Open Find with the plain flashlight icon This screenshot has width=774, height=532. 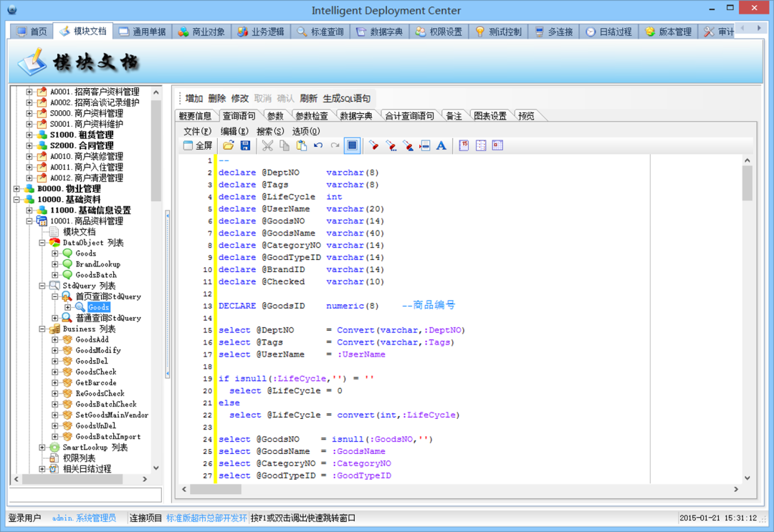click(373, 145)
